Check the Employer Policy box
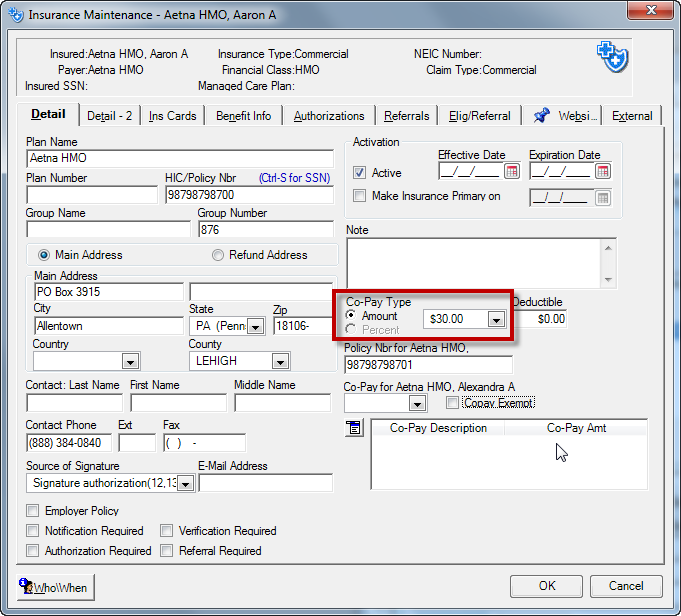 (33, 510)
